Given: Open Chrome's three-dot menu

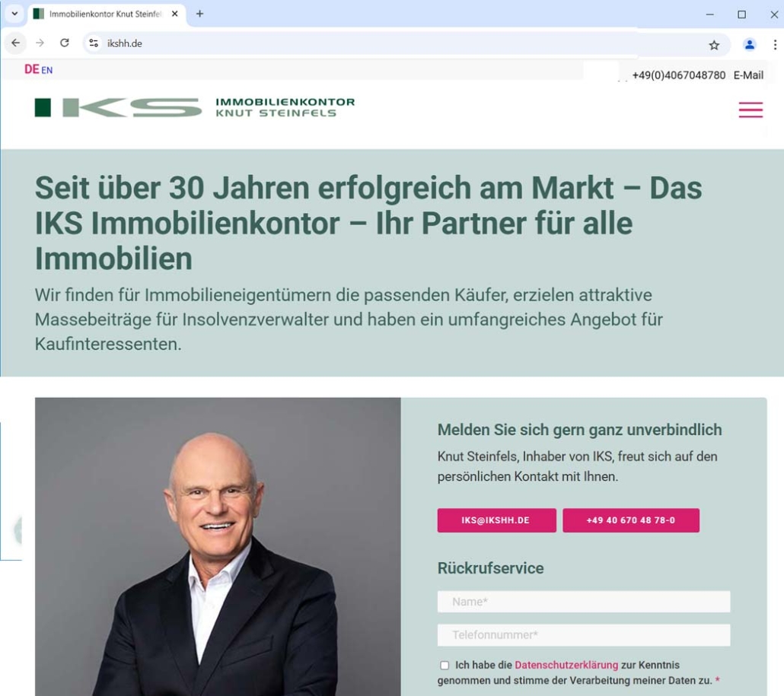Looking at the screenshot, I should pyautogui.click(x=775, y=44).
